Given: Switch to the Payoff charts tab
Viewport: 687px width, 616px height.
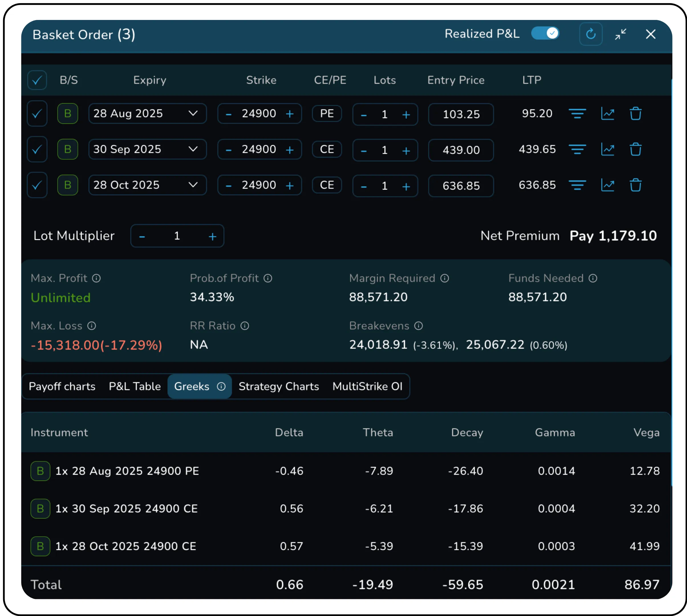Looking at the screenshot, I should point(62,386).
